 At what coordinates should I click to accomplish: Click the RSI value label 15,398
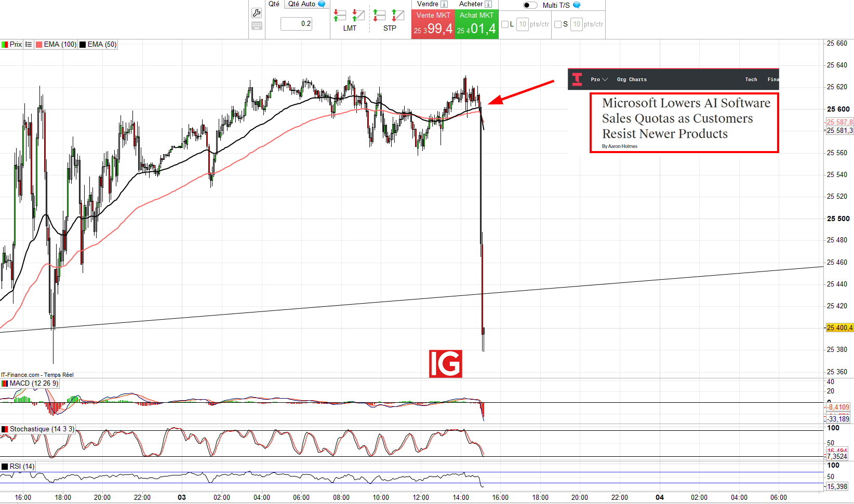click(837, 487)
